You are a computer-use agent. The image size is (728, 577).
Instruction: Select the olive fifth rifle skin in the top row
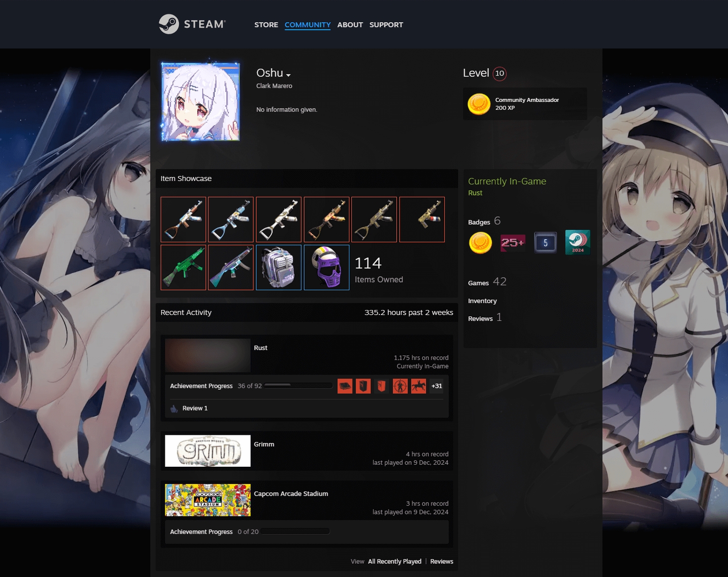coord(374,219)
